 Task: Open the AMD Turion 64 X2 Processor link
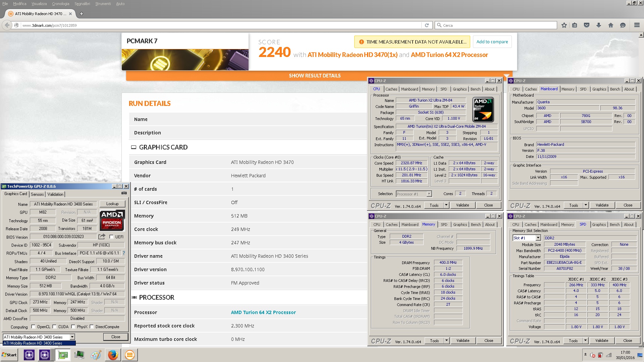(x=263, y=312)
